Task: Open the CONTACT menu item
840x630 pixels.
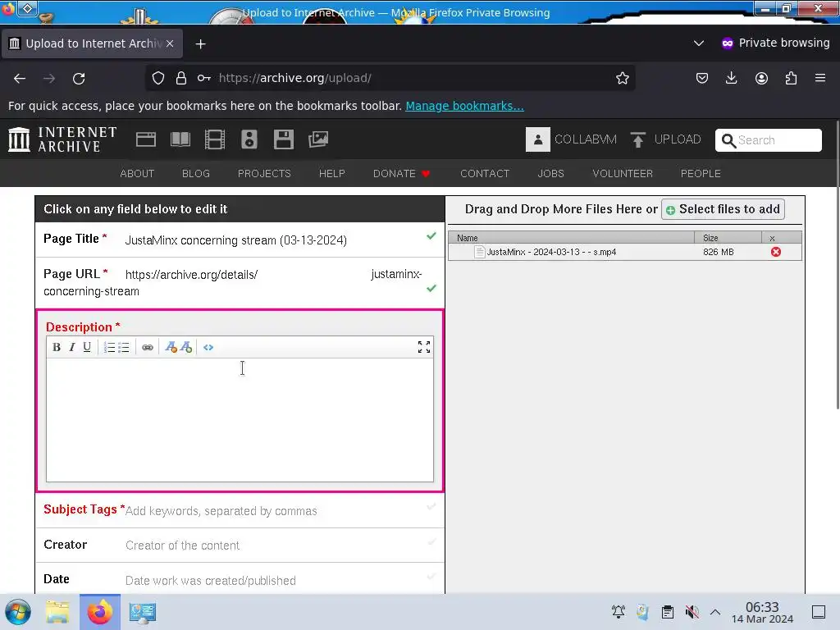Action: (485, 174)
